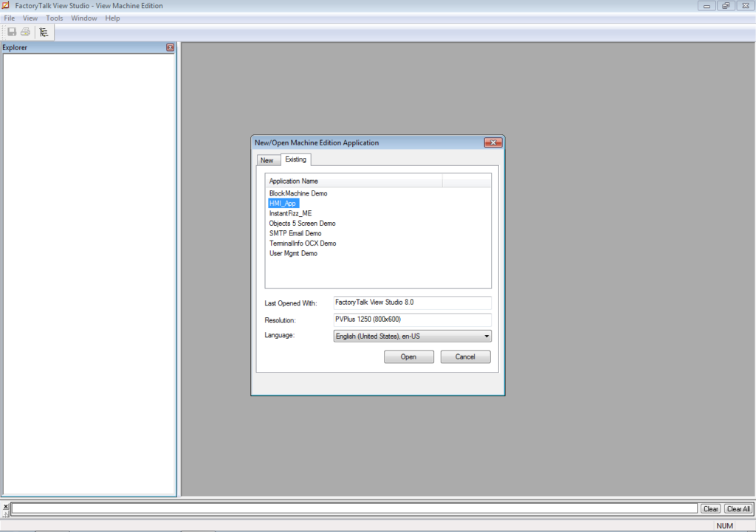Click the Open button
756x532 pixels.
408,356
